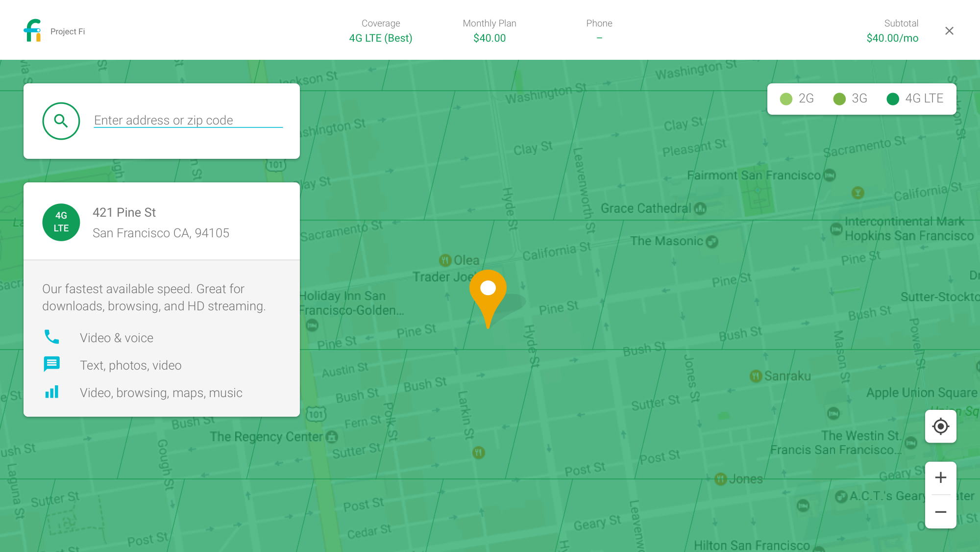
Task: Zoom in the map with plus
Action: 940,477
